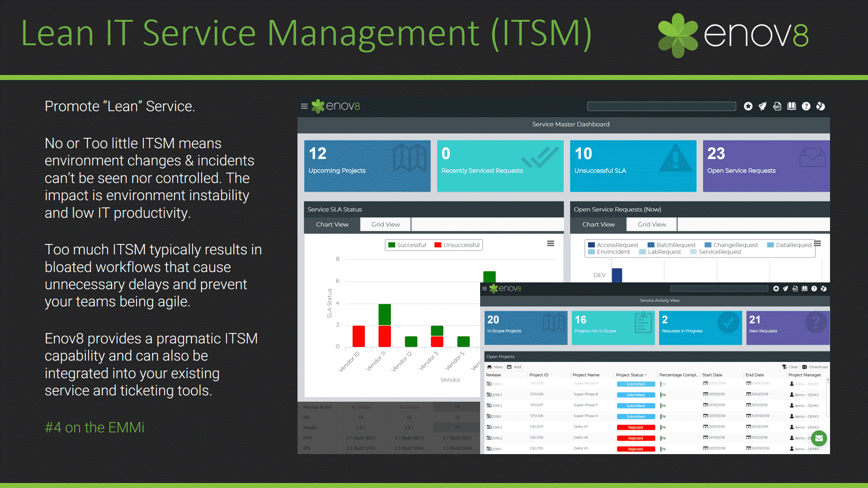Click the green mail chat bubble icon
The image size is (868, 488).
coord(819,438)
